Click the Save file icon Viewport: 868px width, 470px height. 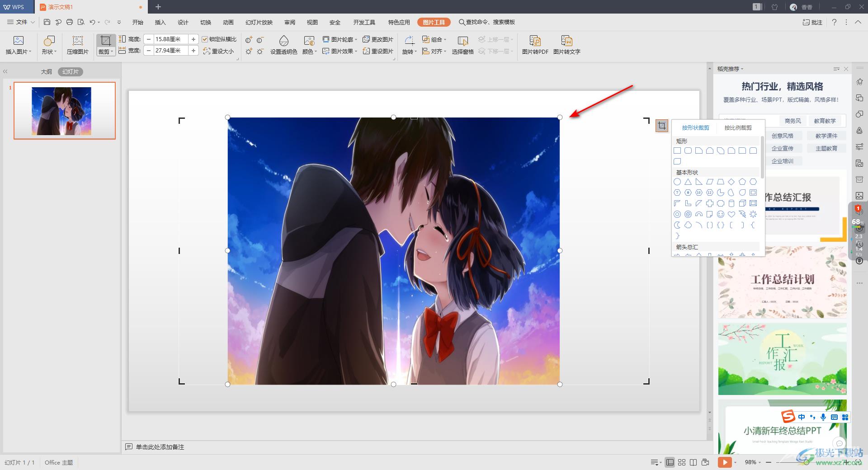click(x=47, y=22)
